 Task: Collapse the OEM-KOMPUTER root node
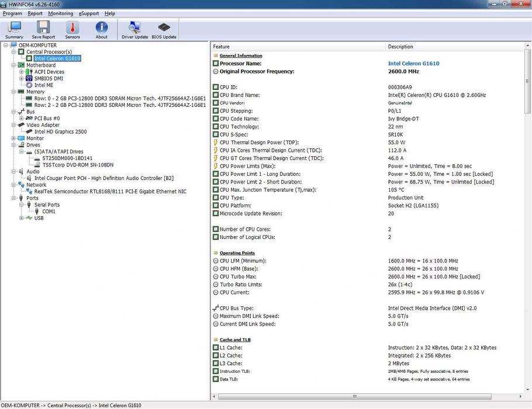(6, 45)
